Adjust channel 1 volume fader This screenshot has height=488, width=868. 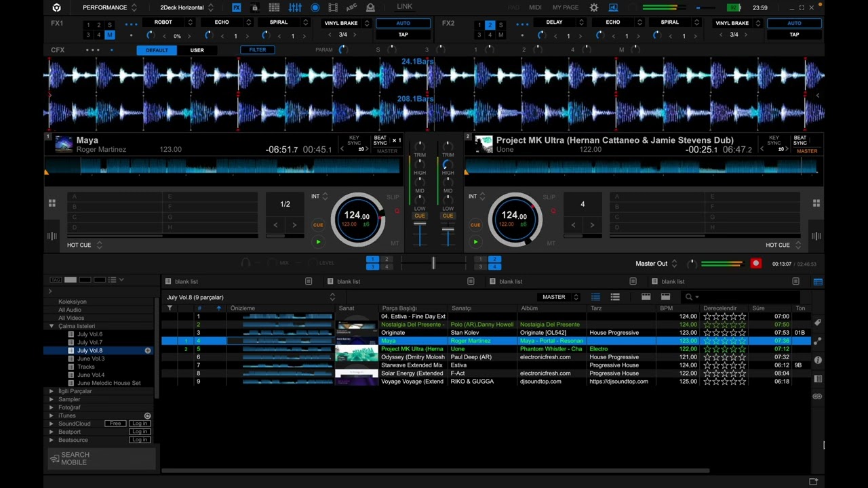(x=420, y=224)
